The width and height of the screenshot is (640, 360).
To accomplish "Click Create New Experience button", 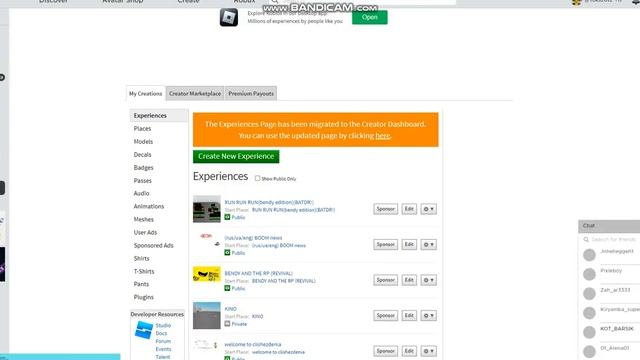I will point(236,156).
